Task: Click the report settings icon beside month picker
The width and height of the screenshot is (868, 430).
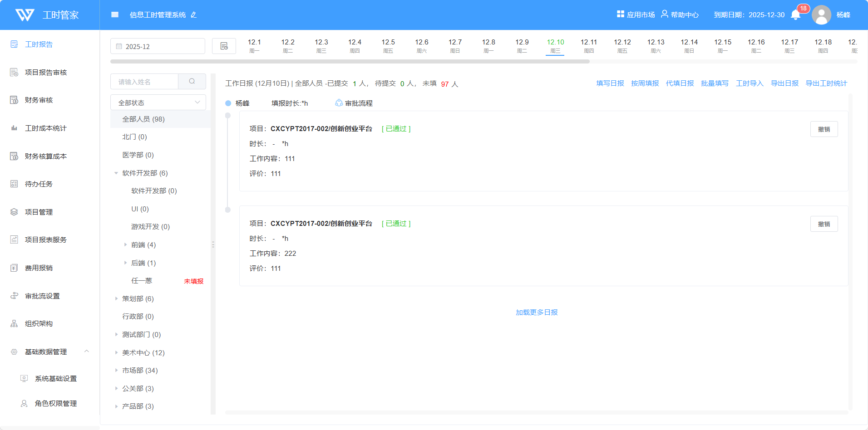Action: click(224, 46)
